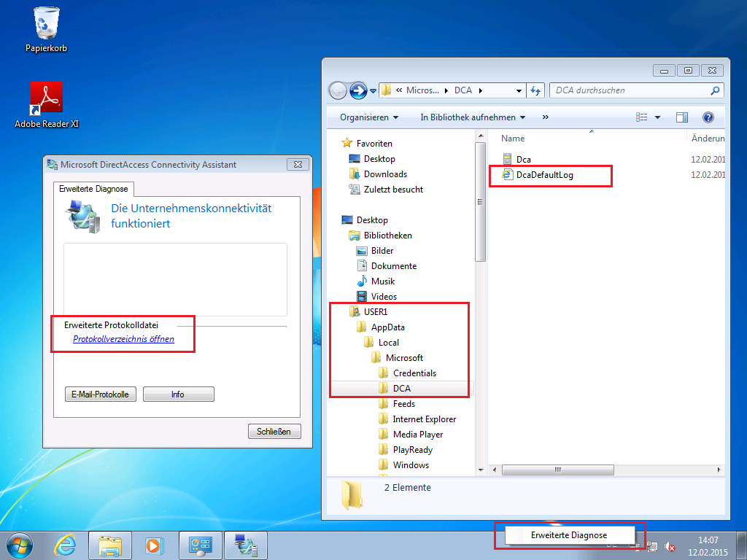Click the refresh icon in the Explorer address bar
The width and height of the screenshot is (747, 560).
pyautogui.click(x=535, y=90)
